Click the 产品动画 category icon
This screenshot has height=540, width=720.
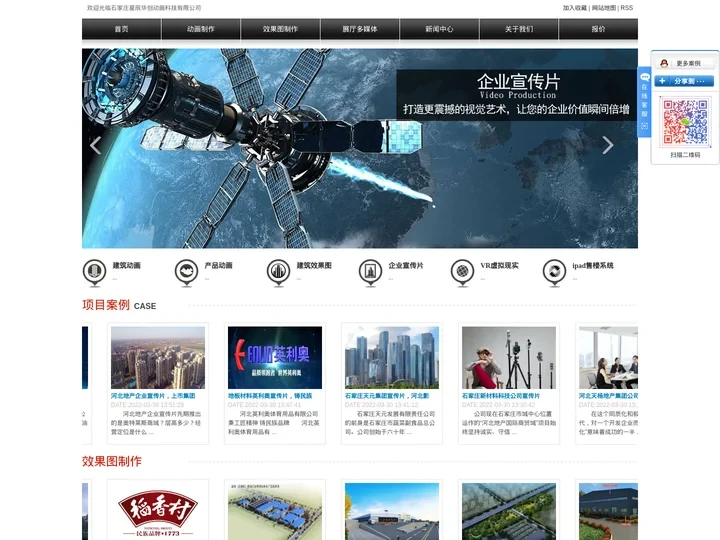tap(186, 272)
